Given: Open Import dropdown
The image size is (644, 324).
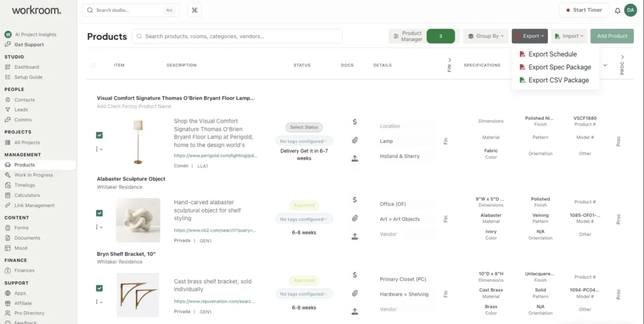Looking at the screenshot, I should click(x=569, y=36).
